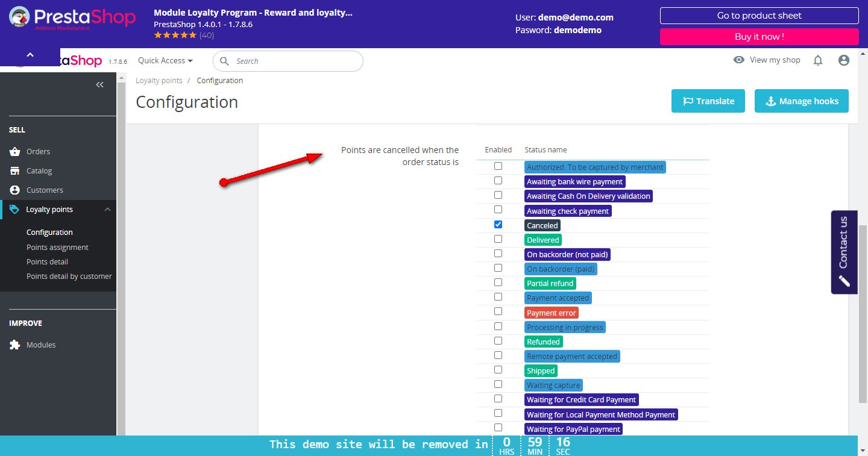The image size is (868, 456).
Task: Tick Waiting for Credit Card Payment checkbox
Action: pyautogui.click(x=498, y=398)
